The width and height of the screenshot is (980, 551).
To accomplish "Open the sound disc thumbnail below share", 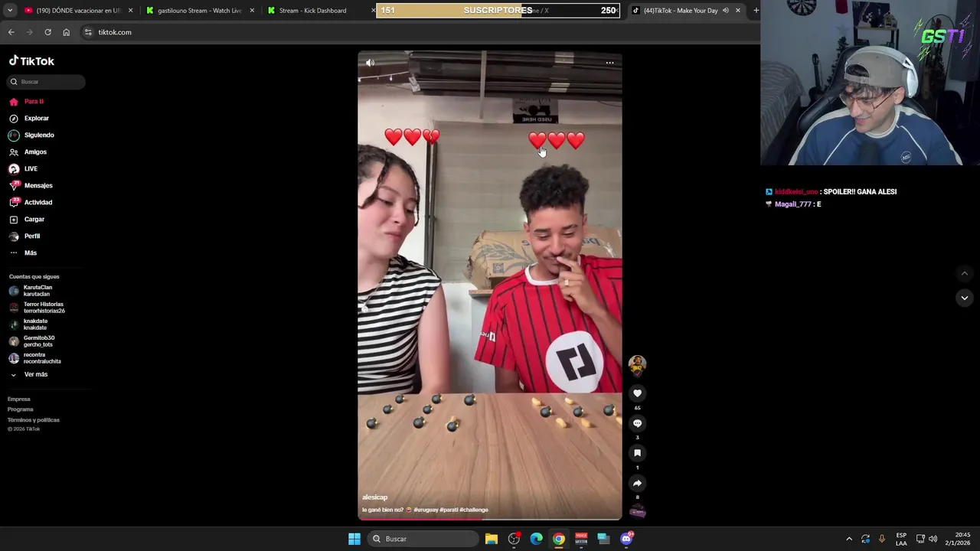I will click(637, 512).
